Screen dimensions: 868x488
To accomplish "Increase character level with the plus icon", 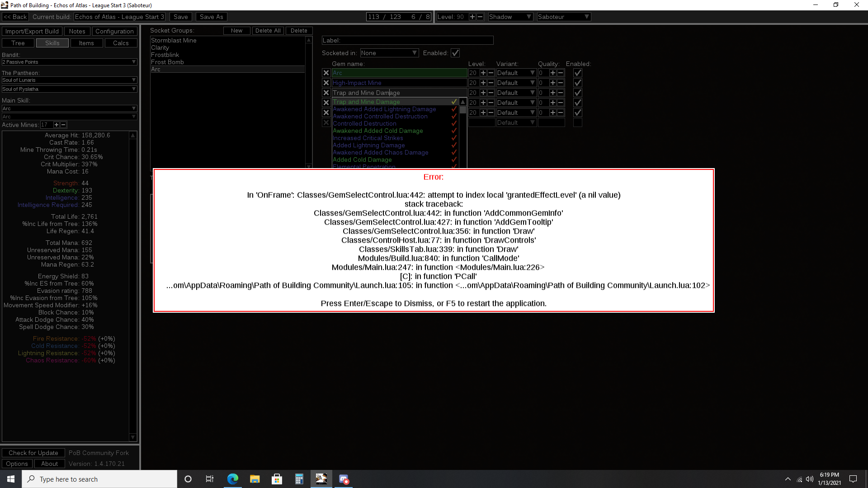I will pos(472,16).
